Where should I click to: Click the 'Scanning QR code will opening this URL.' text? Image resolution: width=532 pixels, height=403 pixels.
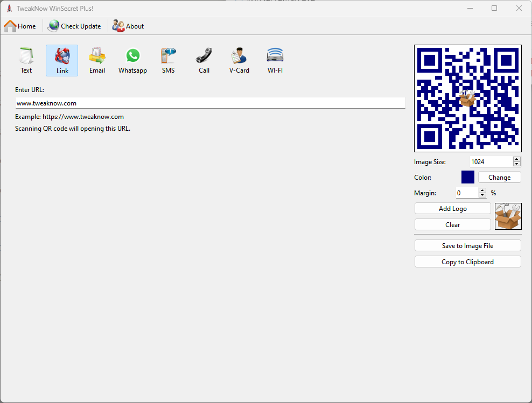pyautogui.click(x=73, y=129)
